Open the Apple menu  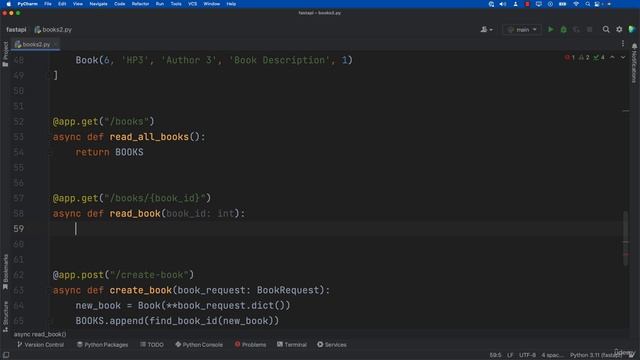tap(9, 4)
